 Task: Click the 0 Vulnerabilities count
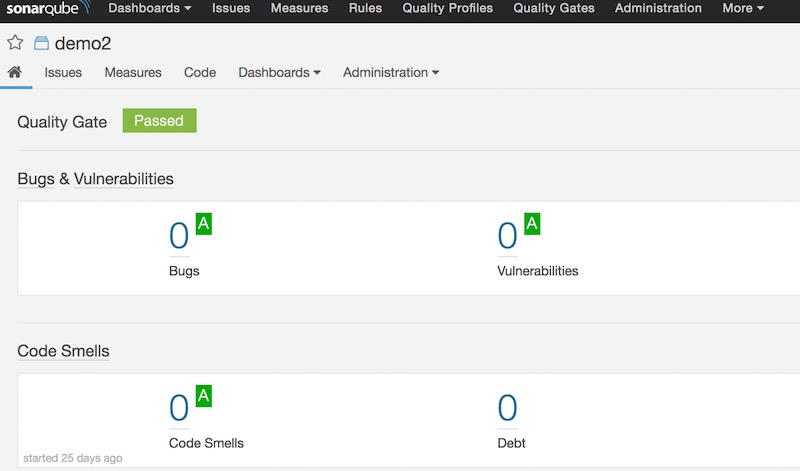508,236
